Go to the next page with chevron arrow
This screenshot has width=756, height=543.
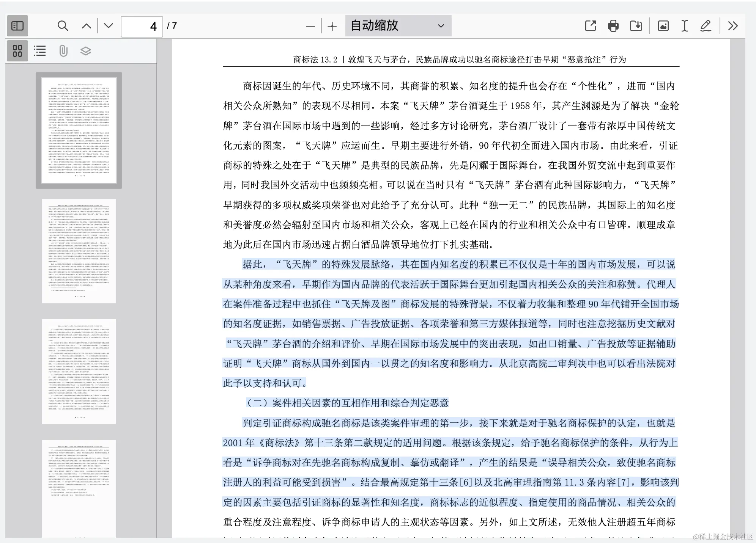[108, 26]
